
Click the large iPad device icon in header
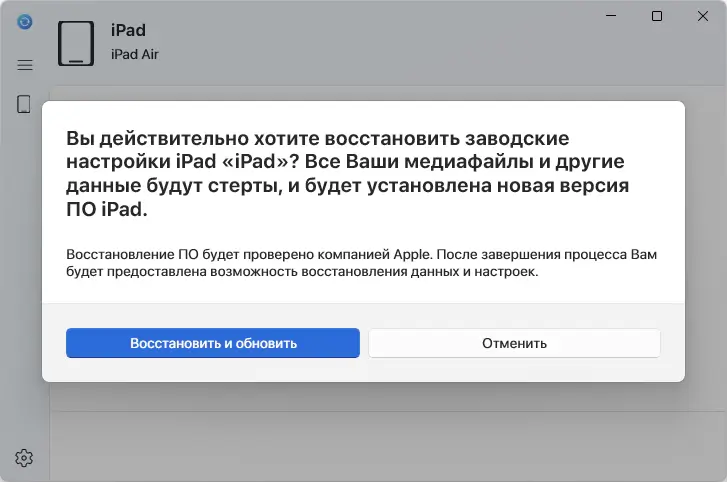coord(76,43)
